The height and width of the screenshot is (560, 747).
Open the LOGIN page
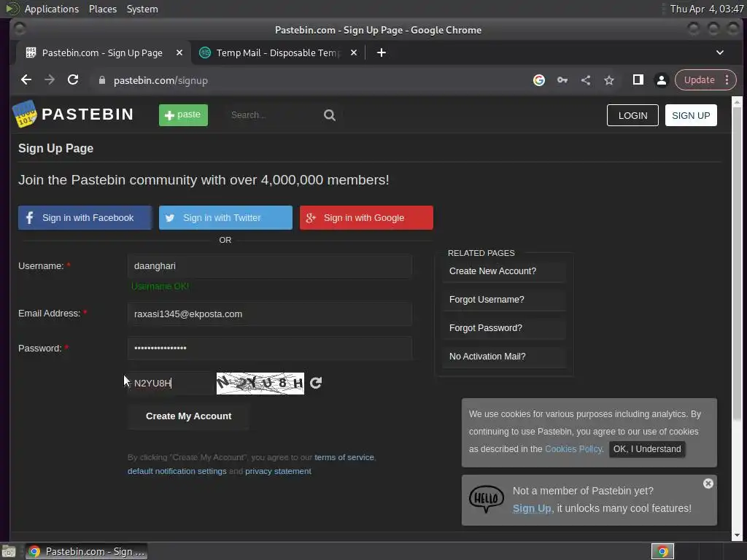tap(632, 115)
